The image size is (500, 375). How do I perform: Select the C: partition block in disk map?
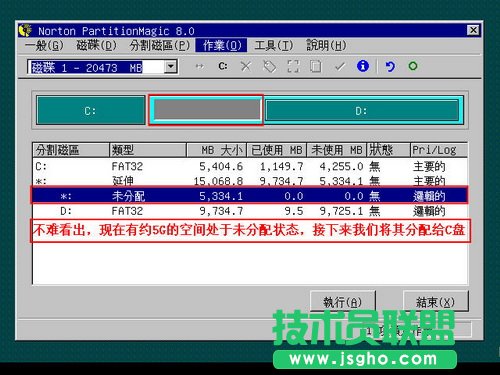(91, 110)
